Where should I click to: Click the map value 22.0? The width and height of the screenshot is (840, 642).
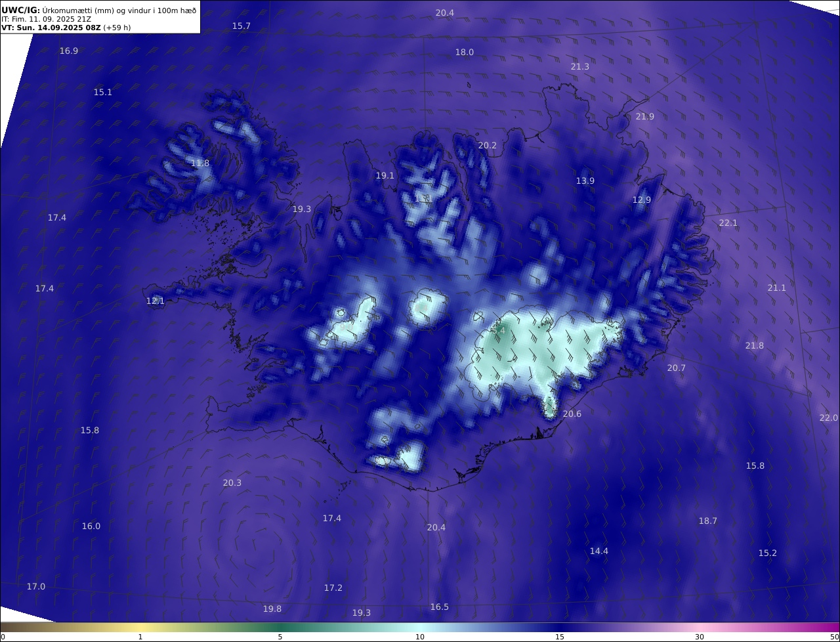[829, 417]
